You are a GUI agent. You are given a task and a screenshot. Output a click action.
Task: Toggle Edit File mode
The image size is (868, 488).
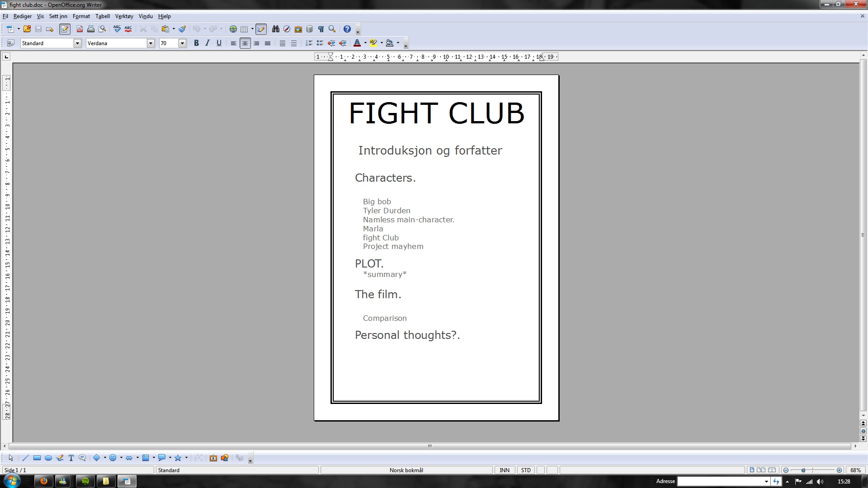(65, 29)
